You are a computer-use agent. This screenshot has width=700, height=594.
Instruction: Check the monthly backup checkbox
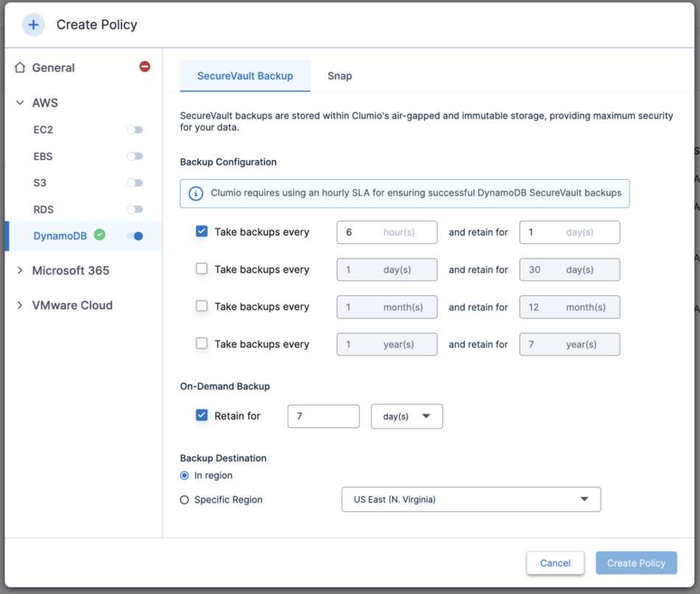(x=202, y=306)
